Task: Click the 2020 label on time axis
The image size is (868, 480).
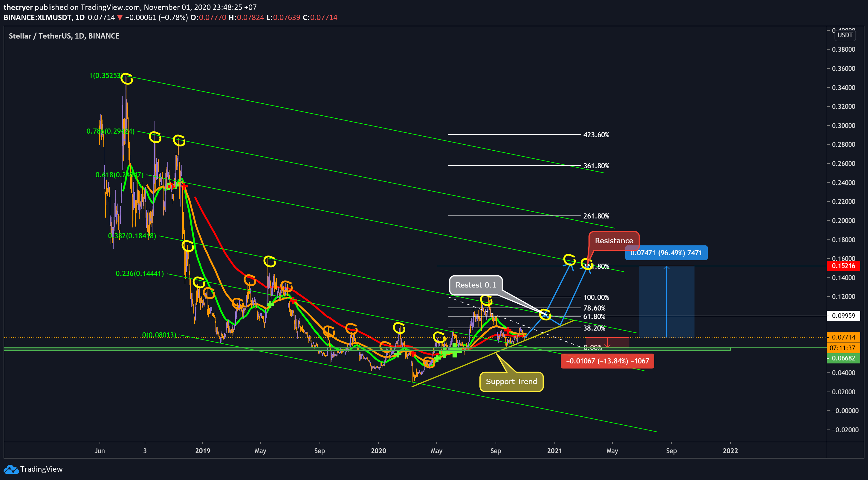Action: pos(378,451)
